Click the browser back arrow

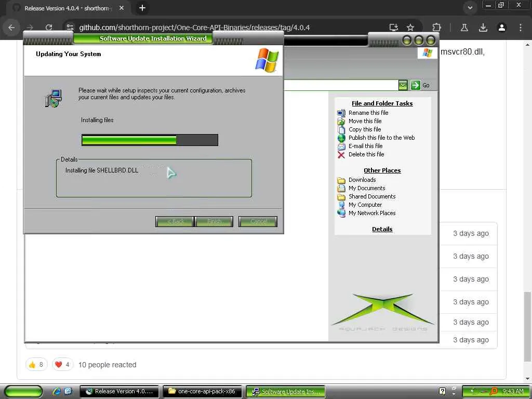click(x=11, y=28)
